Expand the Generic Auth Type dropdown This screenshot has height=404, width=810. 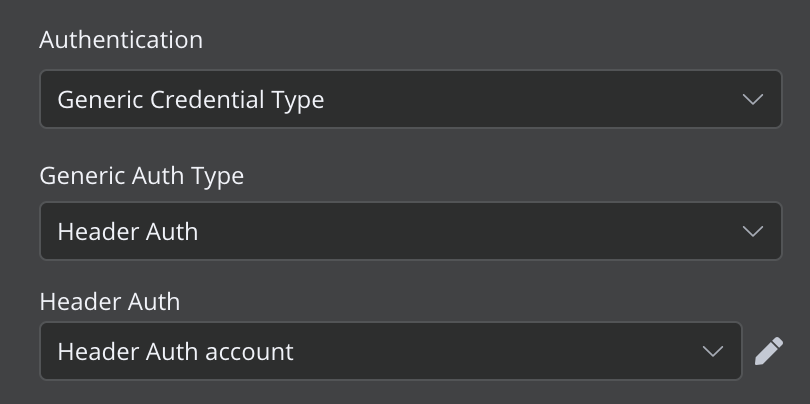coord(410,231)
